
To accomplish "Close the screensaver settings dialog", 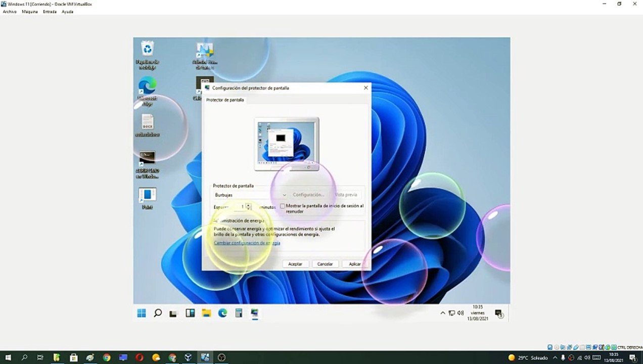I will point(366,87).
